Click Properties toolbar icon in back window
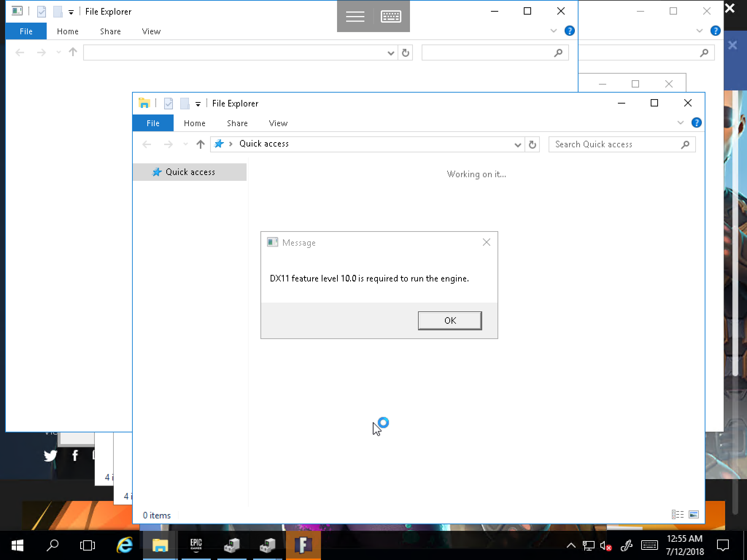This screenshot has width=747, height=560. [x=42, y=12]
